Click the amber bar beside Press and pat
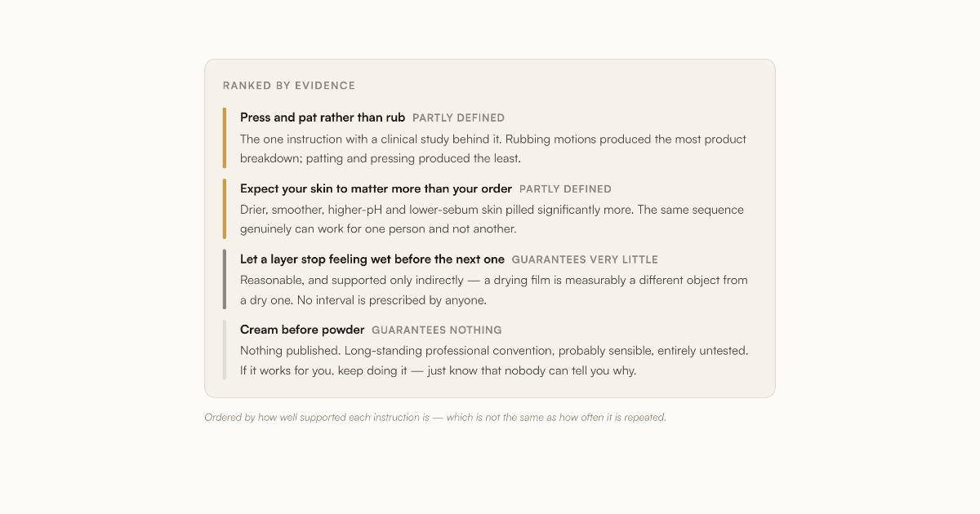Image resolution: width=980 pixels, height=514 pixels. [x=225, y=138]
